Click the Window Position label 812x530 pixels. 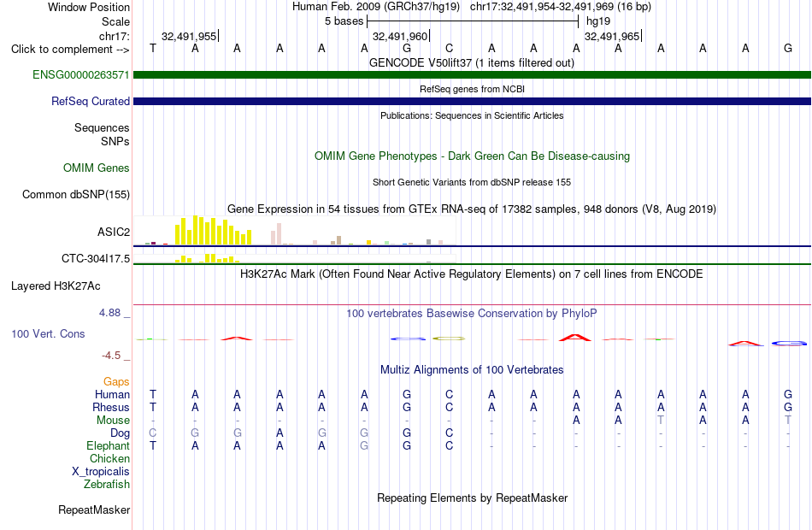(89, 7)
